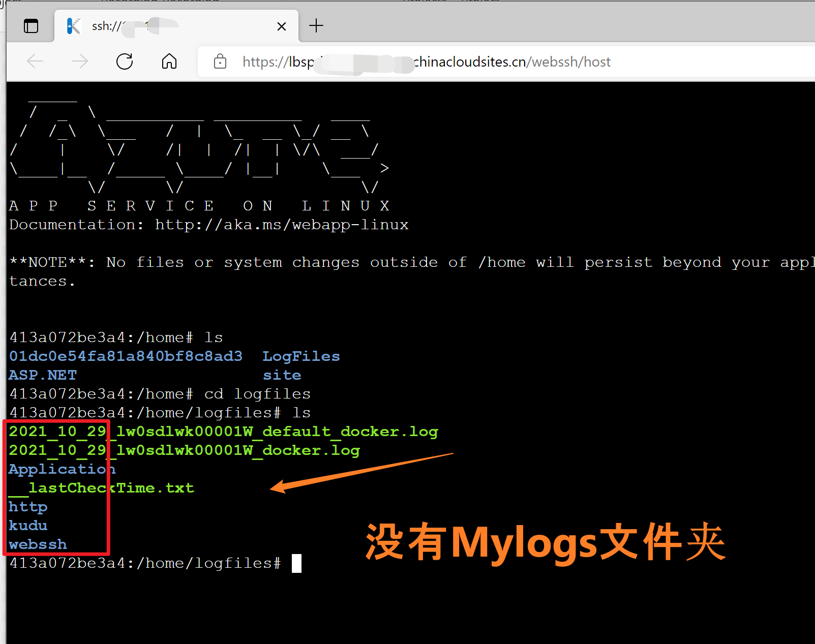Click the address bar with webssh/host URL
Image resolution: width=815 pixels, height=644 pixels.
(x=508, y=62)
